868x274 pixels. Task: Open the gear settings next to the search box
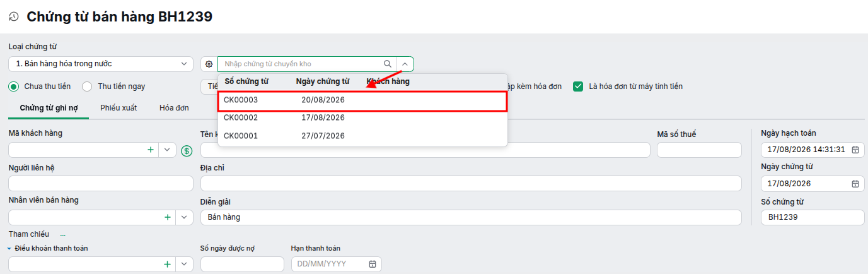click(209, 64)
